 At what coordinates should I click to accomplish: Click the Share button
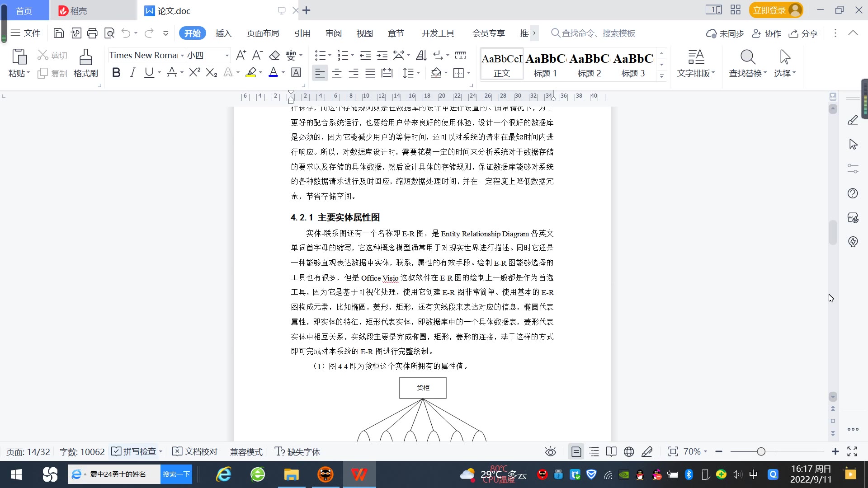click(803, 33)
